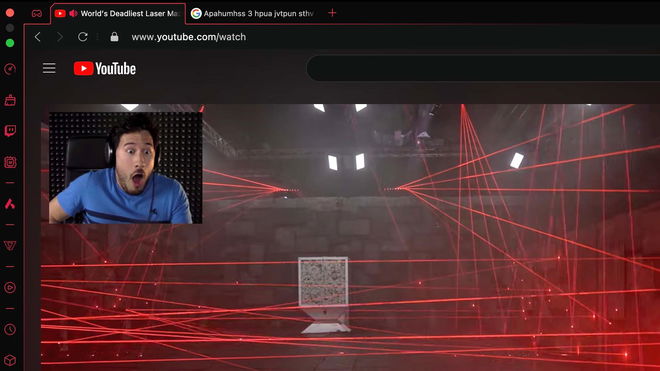This screenshot has width=660, height=371.
Task: Go to YouTube home via logo
Action: point(104,68)
